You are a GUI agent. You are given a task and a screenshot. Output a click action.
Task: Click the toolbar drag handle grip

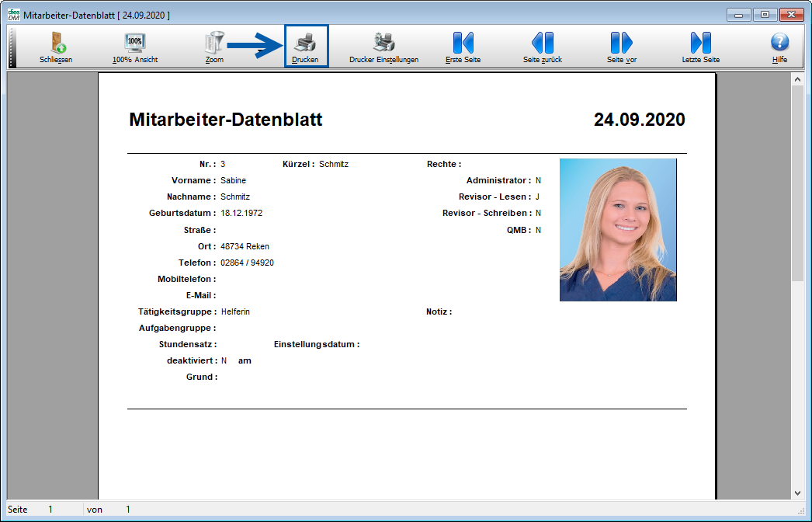pyautogui.click(x=12, y=47)
